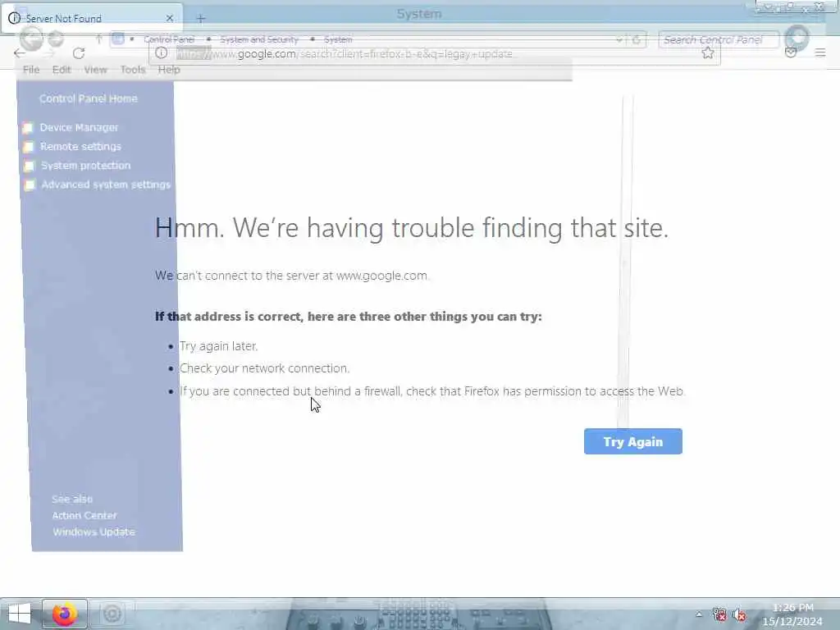
Task: Click the round back button in the System window
Action: click(31, 39)
